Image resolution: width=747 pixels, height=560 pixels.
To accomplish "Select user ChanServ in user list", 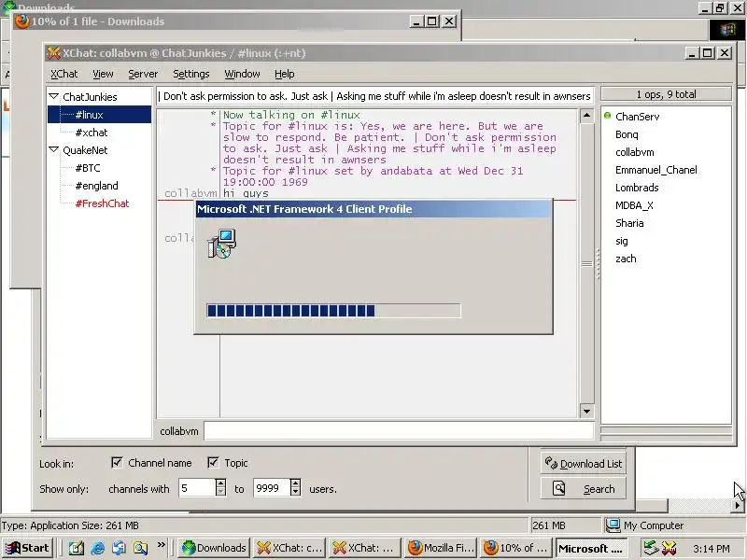I will click(x=638, y=117).
